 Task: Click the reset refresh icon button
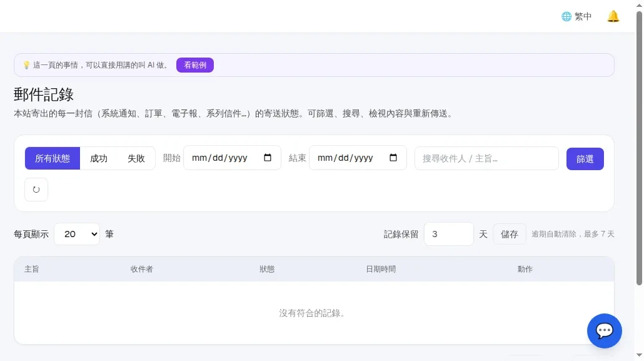coord(36,190)
